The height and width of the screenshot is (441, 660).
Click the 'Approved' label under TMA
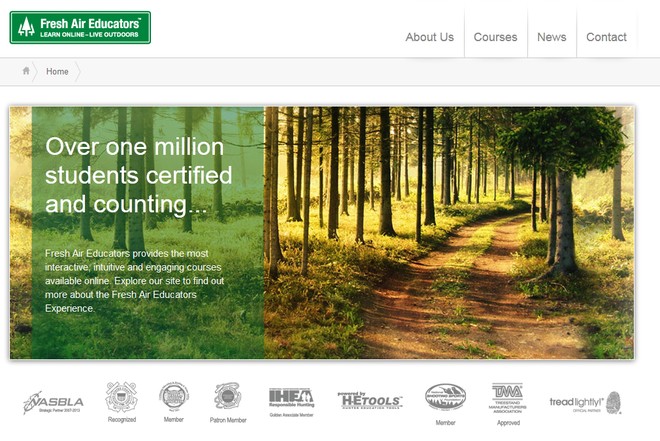[508, 422]
